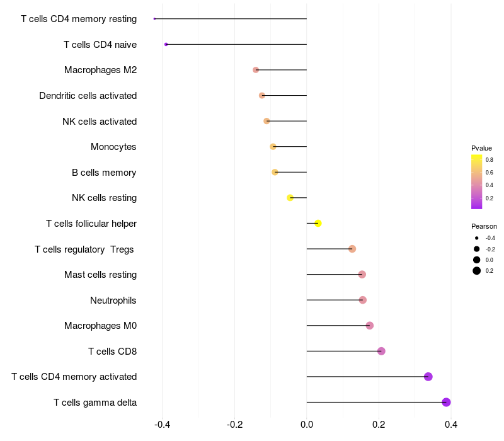The width and height of the screenshot is (504, 441).
Task: Click the yellow T cells follicular helper dot
Action: point(318,224)
